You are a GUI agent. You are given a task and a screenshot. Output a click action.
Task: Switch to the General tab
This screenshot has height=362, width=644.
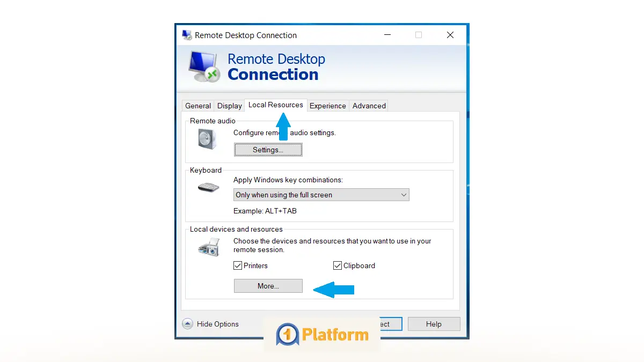point(197,106)
